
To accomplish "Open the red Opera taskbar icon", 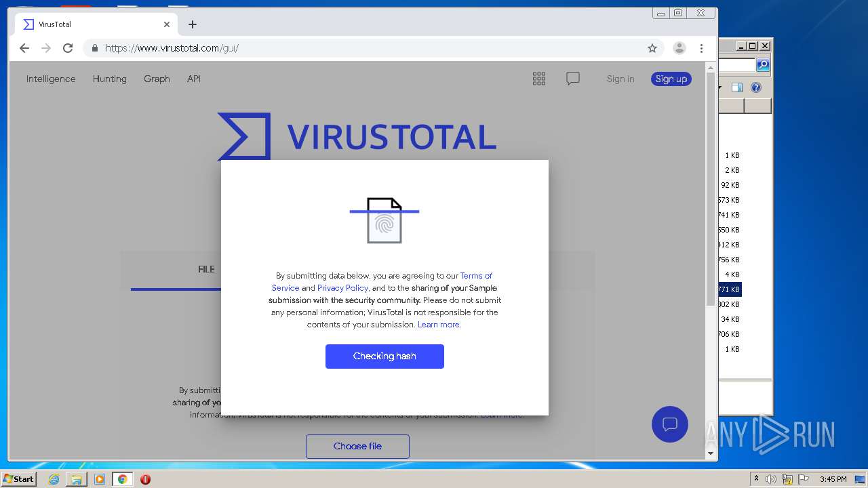I will (x=145, y=479).
